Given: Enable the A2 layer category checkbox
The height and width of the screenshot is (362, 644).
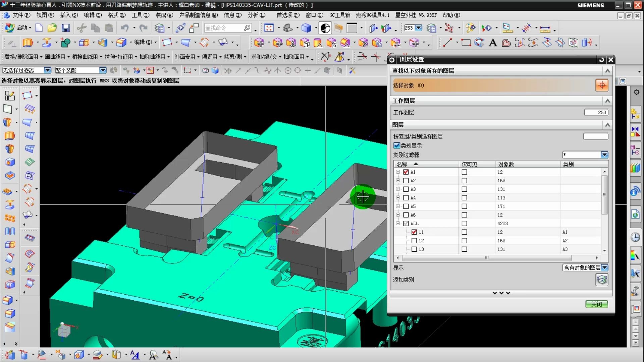Looking at the screenshot, I should (406, 181).
